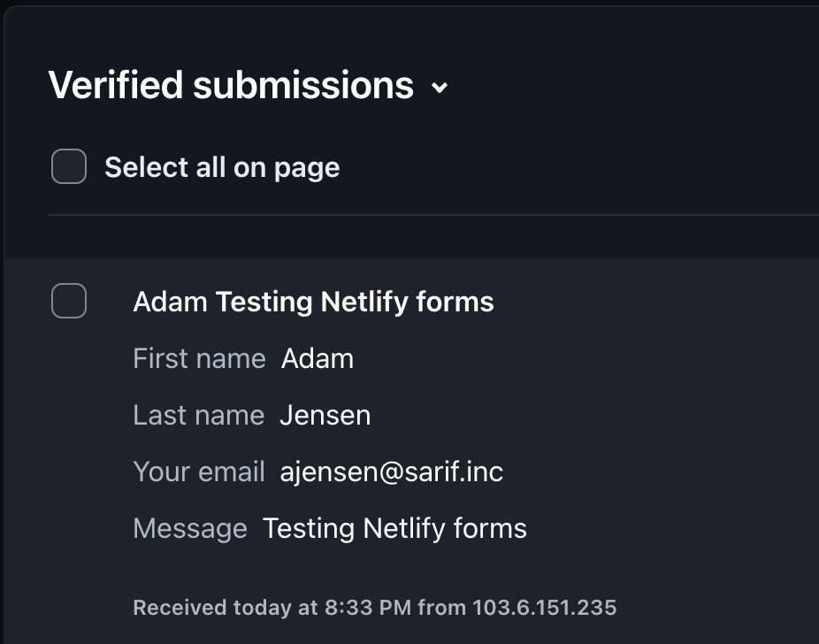Screen dimensions: 819x644
Task: Click the bold name Adam in submission title
Action: click(170, 302)
